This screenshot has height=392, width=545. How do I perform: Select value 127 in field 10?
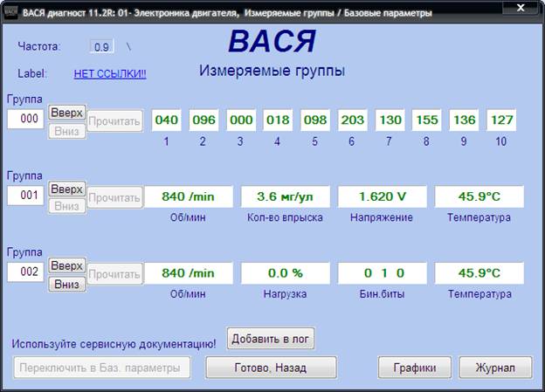pos(501,120)
